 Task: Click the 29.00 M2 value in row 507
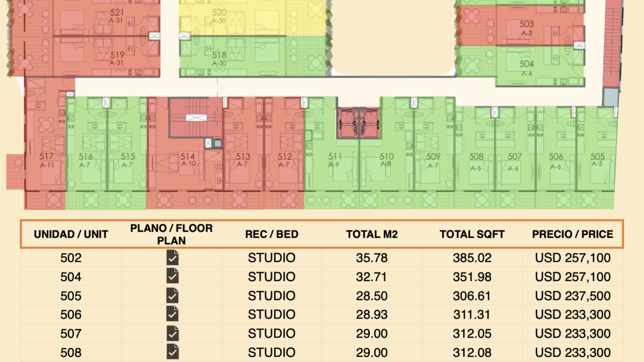(x=372, y=334)
